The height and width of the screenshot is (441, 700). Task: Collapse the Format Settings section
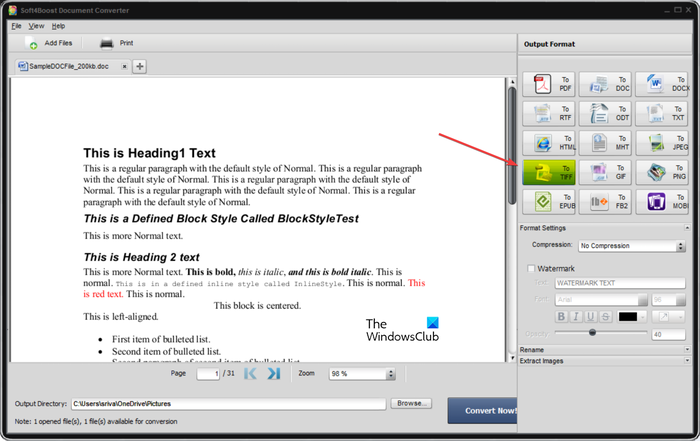(687, 228)
